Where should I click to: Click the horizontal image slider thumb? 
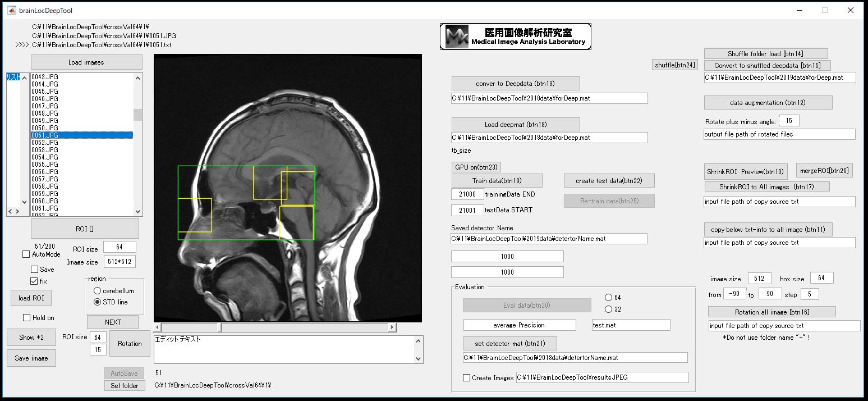click(220, 327)
